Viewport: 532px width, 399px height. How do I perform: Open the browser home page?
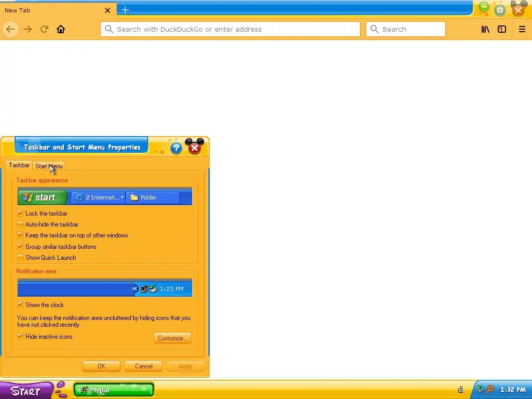(61, 29)
